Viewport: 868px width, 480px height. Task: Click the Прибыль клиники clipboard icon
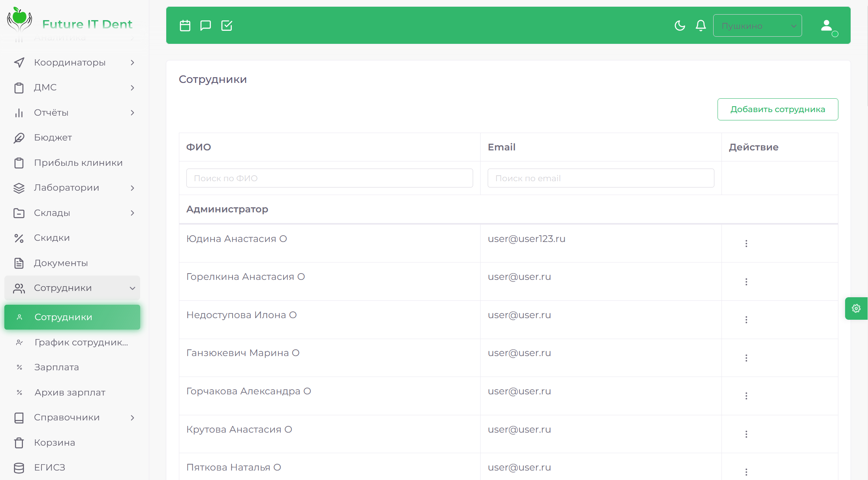coord(19,163)
